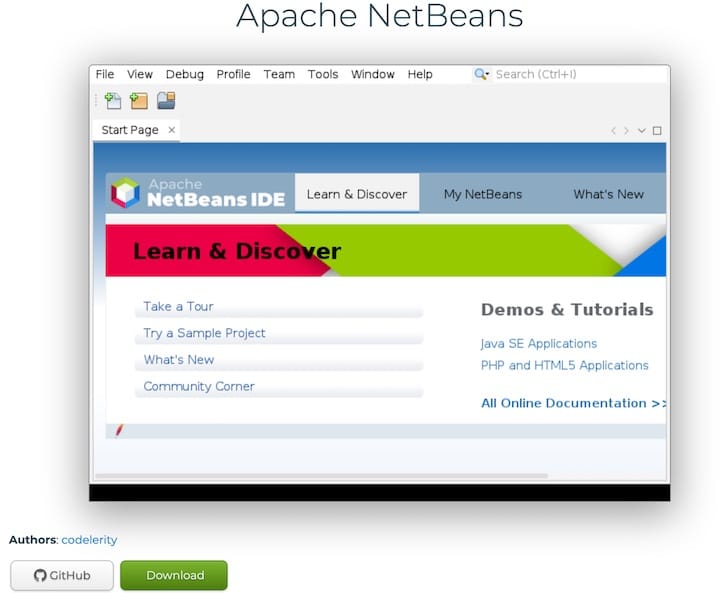This screenshot has height=593, width=720.
Task: Click the horizontal scrollbar in Start Page
Action: [x=321, y=476]
